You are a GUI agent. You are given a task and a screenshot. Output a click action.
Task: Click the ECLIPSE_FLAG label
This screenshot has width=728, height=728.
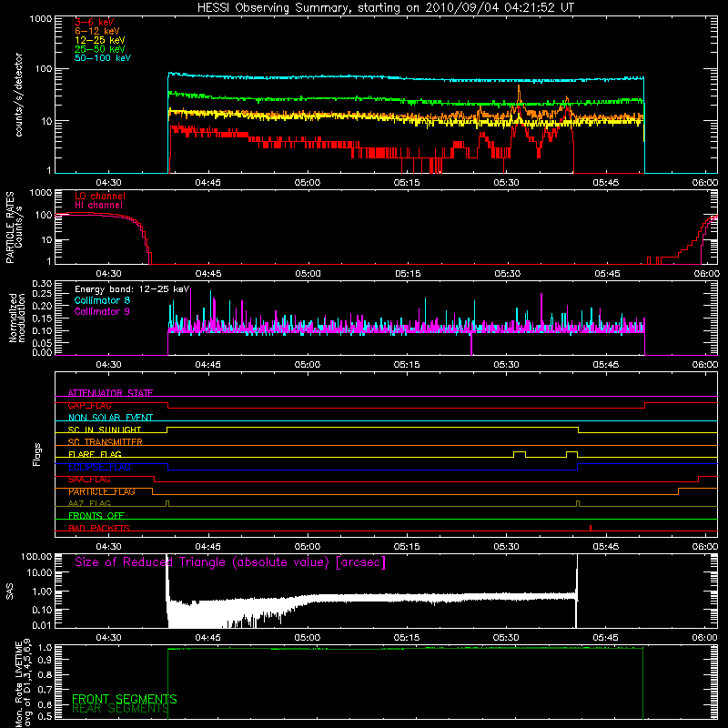(x=99, y=467)
